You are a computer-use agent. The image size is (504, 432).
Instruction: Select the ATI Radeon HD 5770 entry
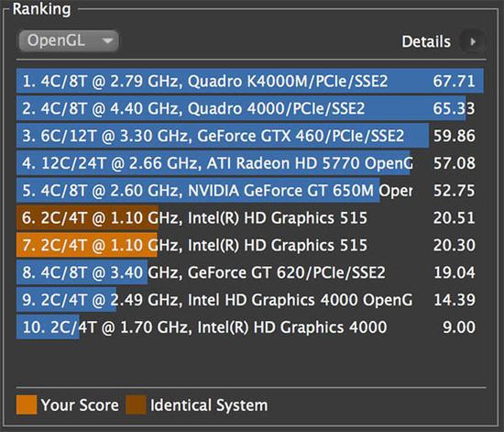point(250,163)
